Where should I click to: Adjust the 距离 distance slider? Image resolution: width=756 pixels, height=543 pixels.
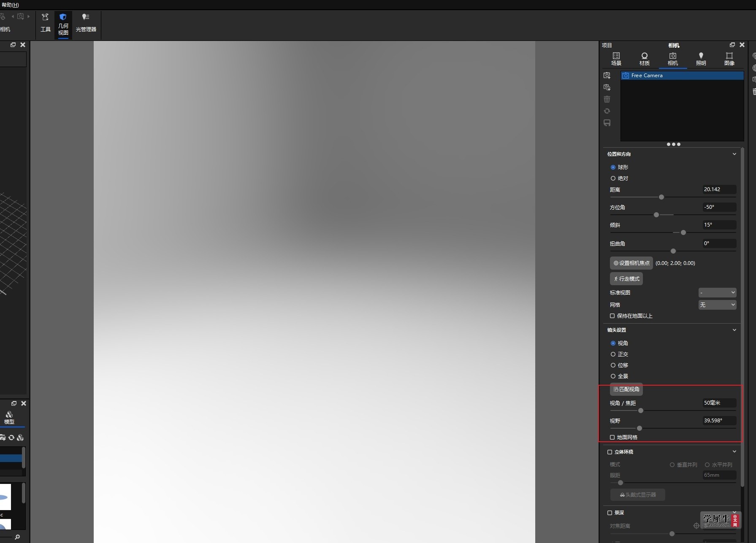(661, 197)
